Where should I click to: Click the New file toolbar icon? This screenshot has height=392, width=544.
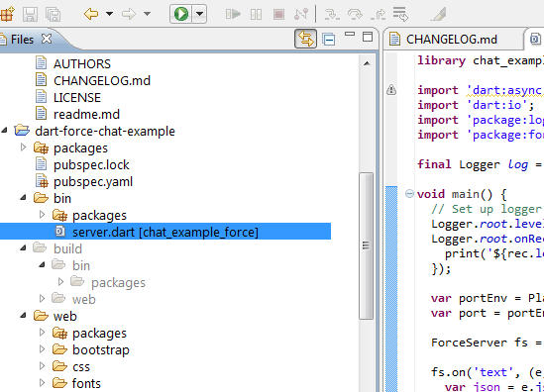point(7,15)
